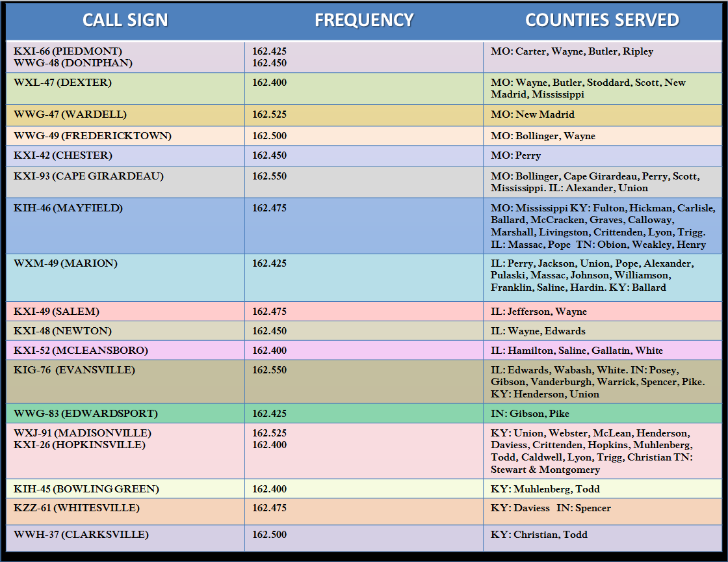Click frequency 162.400 in the McLeansboro row
The image size is (728, 562).
click(269, 351)
